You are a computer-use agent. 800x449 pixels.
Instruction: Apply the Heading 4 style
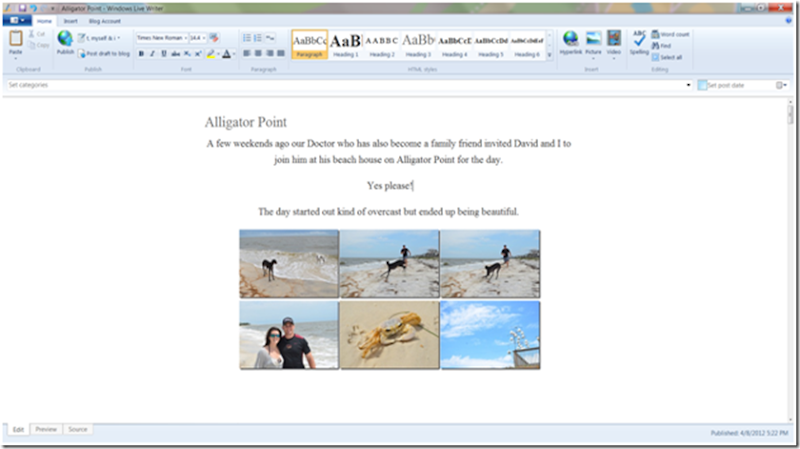coord(454,44)
